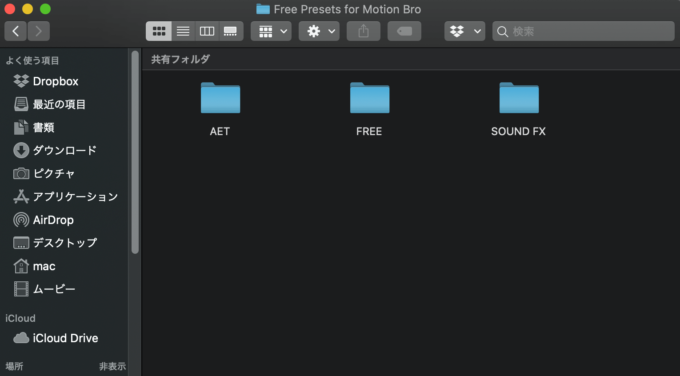Open デスクトップ in the sidebar
This screenshot has height=376, width=680.
(65, 243)
